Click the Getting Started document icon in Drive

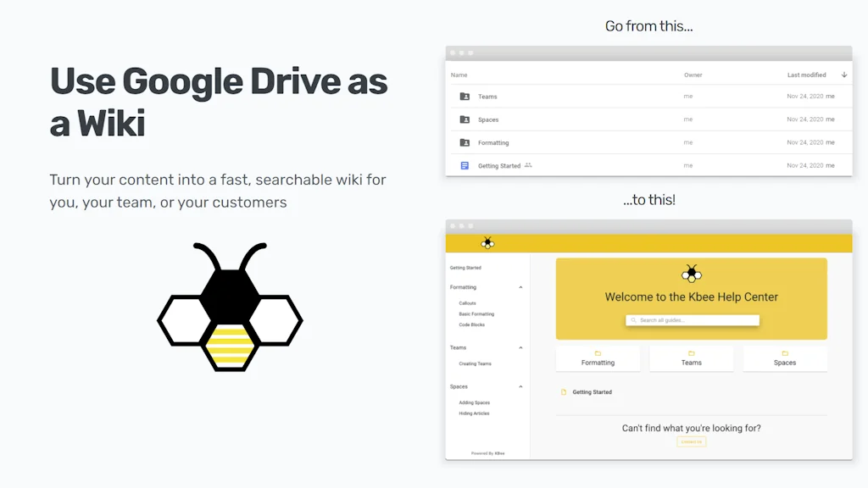[x=463, y=165]
